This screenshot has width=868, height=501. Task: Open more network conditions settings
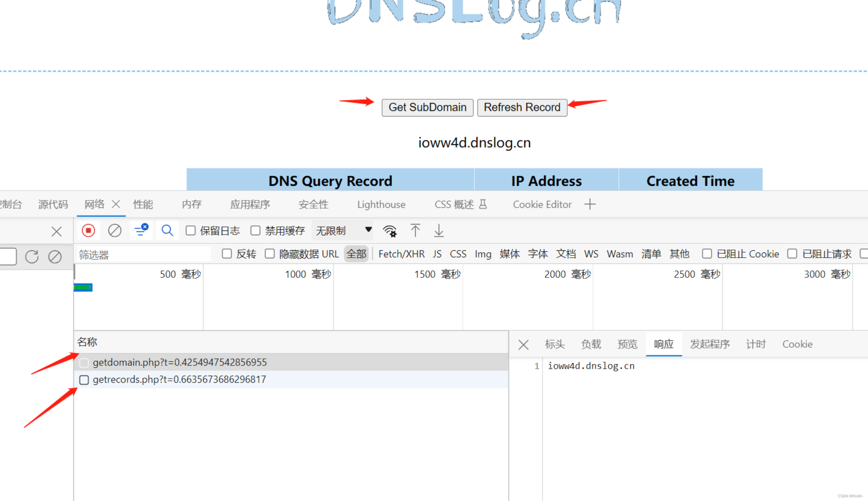(390, 231)
